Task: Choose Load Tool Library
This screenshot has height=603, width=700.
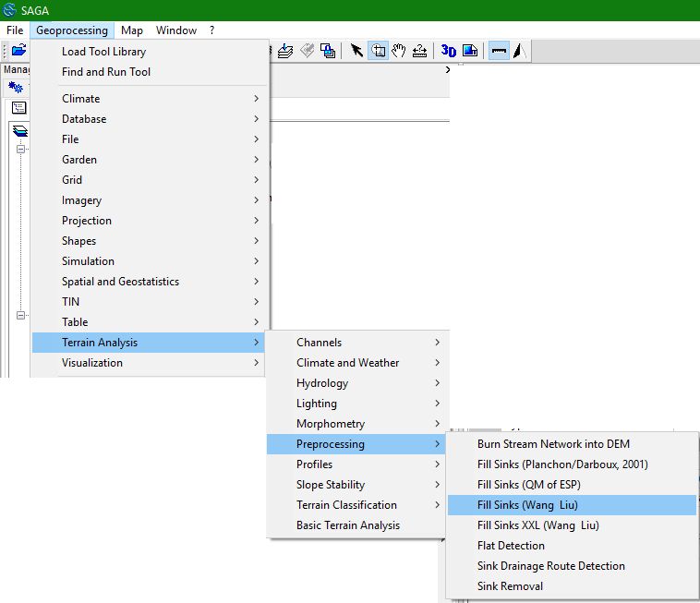Action: coord(151,52)
